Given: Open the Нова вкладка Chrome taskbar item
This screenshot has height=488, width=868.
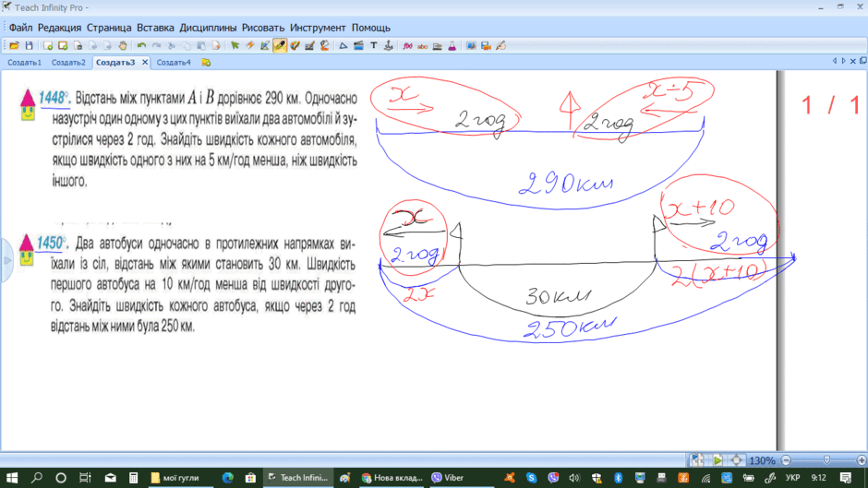Looking at the screenshot, I should [x=392, y=478].
